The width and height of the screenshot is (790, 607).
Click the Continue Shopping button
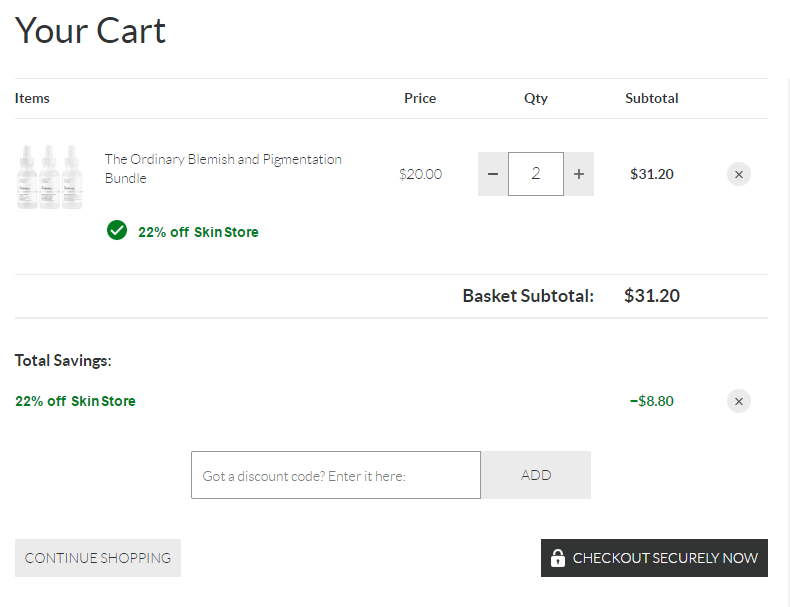click(x=98, y=558)
